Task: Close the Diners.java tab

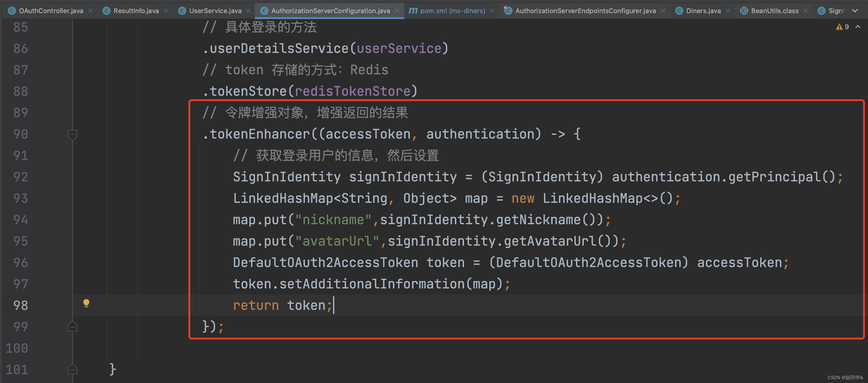Action: click(x=728, y=11)
